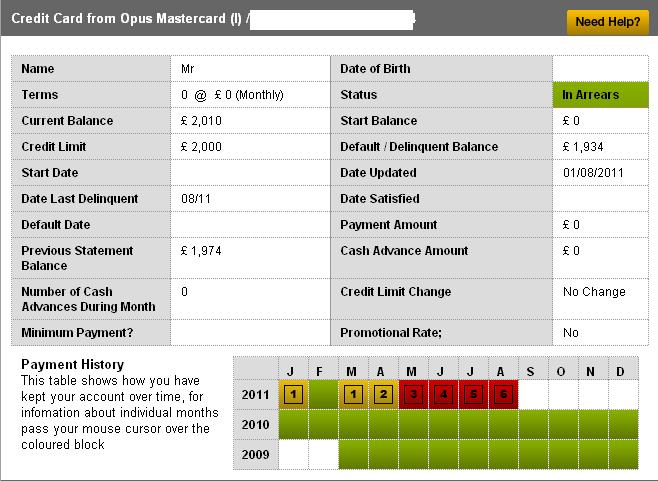Click July 2011 status 5 red block
Viewport: 658px width, 481px height.
pos(473,394)
